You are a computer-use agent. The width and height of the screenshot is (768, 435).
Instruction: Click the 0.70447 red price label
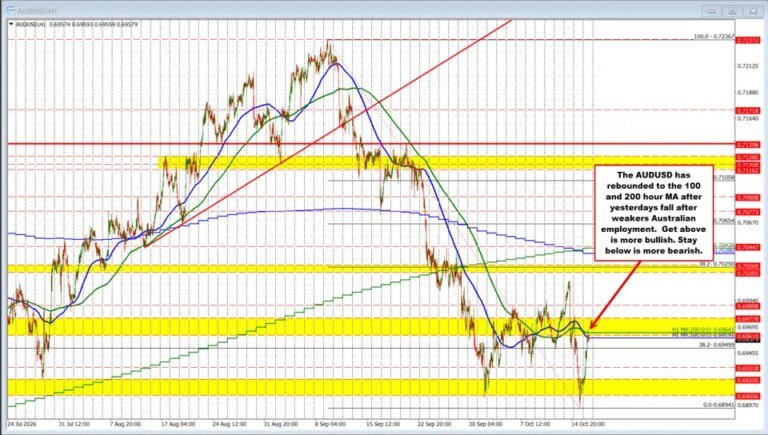(x=748, y=247)
